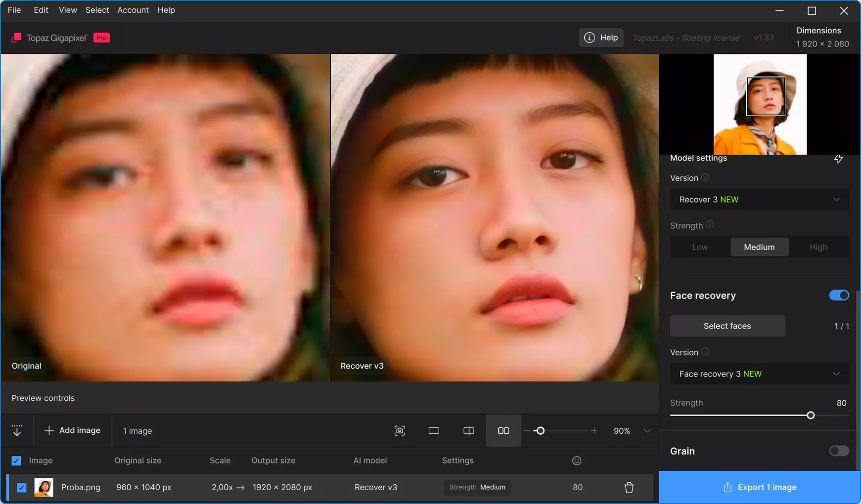Image resolution: width=861 pixels, height=504 pixels.
Task: Open the Account menu
Action: 133,10
